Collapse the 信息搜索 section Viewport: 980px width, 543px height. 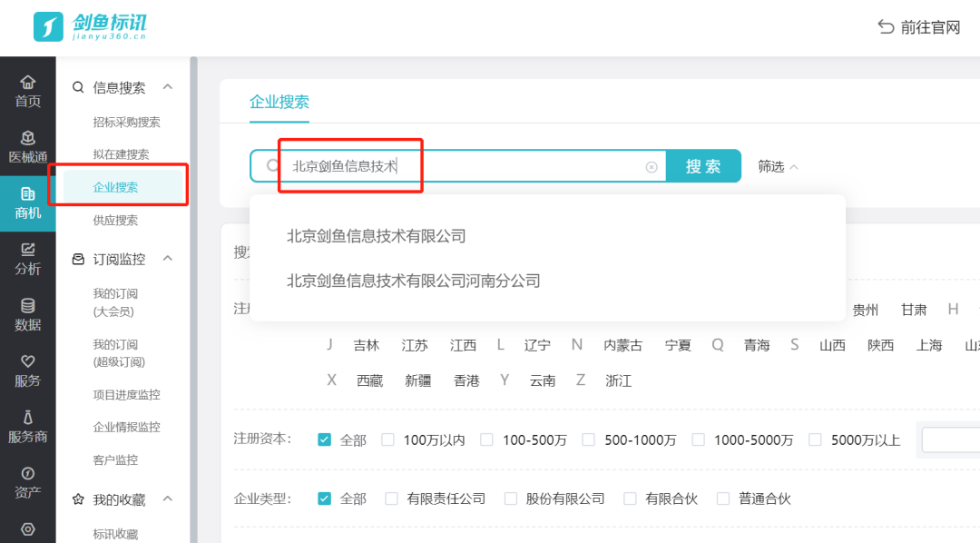(168, 87)
